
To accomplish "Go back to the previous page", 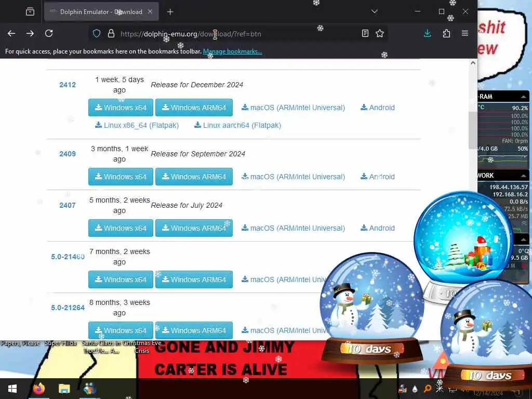I will coord(11,33).
